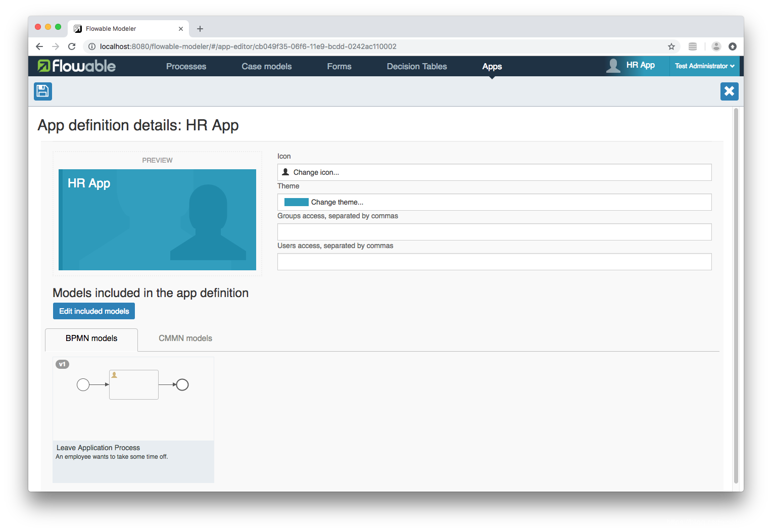The image size is (772, 532).
Task: Go forward using the browser forward arrow
Action: tap(56, 46)
